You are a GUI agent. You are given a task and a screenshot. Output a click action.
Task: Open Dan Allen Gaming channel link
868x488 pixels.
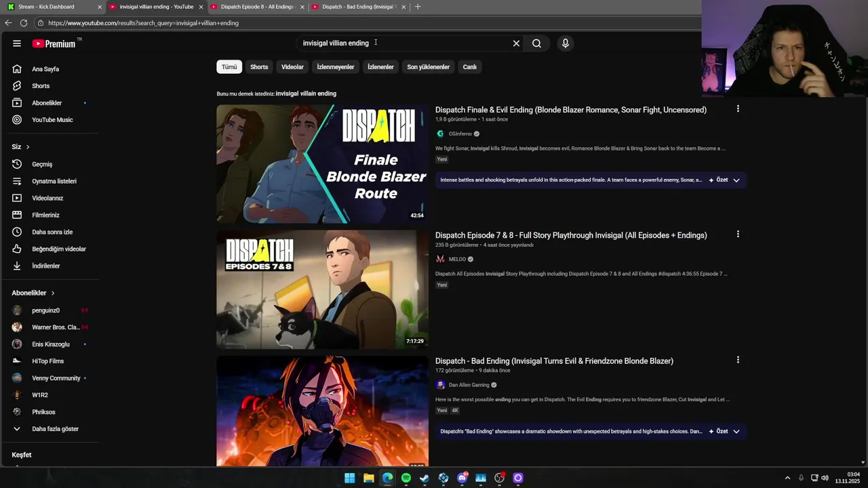[x=469, y=385]
